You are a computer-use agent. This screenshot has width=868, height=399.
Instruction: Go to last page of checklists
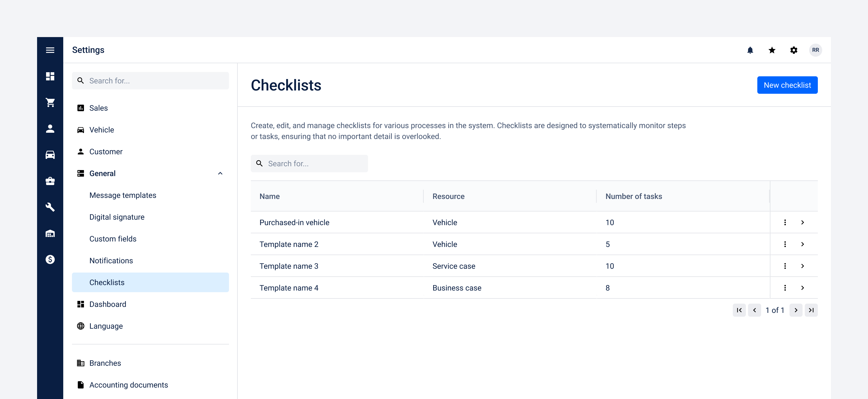tap(811, 310)
